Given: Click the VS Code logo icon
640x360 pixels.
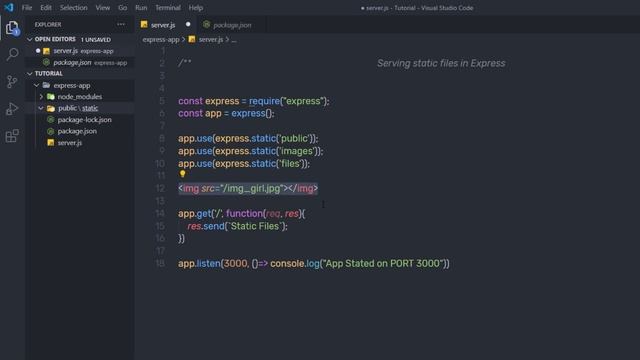Looking at the screenshot, I should coord(9,7).
